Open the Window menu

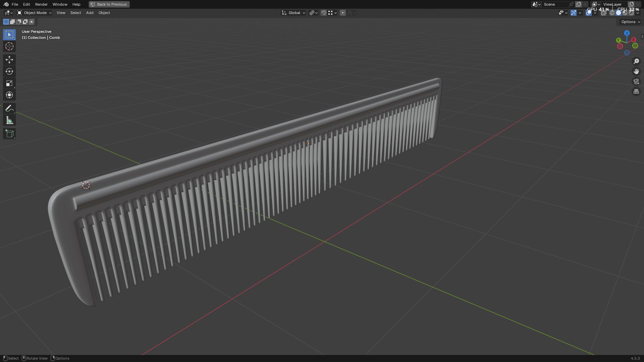[x=60, y=4]
